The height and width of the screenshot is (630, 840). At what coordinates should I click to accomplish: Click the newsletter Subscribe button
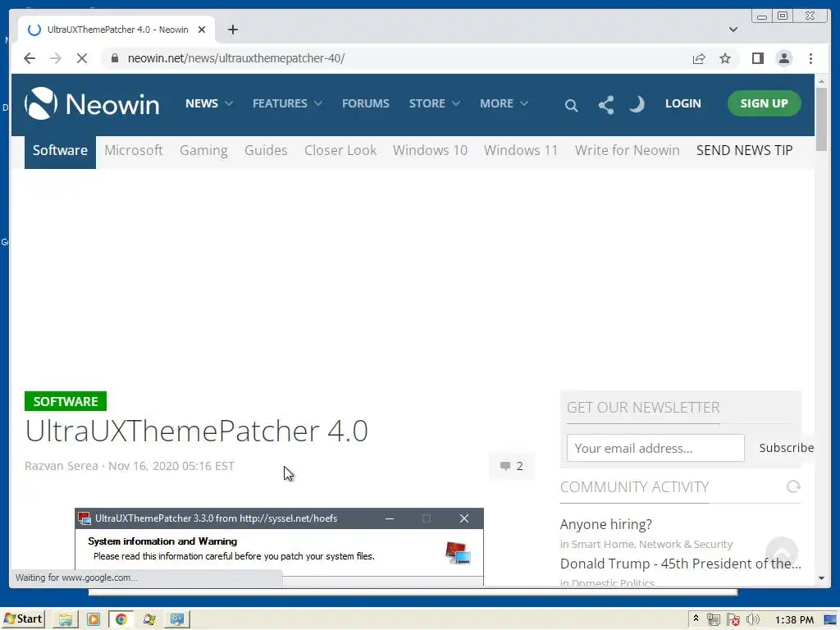point(786,448)
